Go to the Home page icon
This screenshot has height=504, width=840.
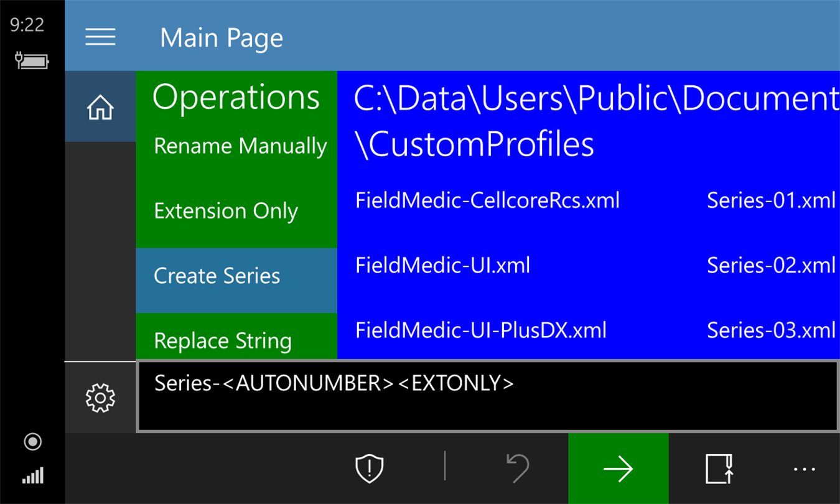coord(100,107)
